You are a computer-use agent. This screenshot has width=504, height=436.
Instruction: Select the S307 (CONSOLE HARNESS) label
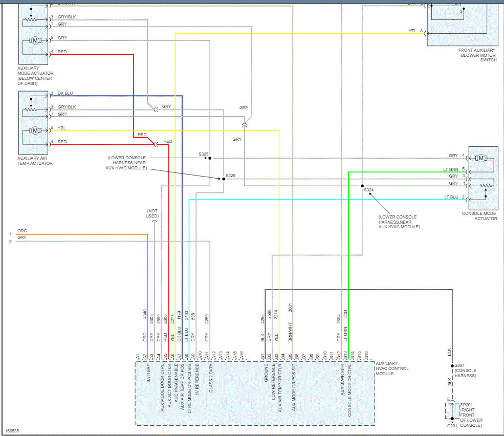coord(466,370)
